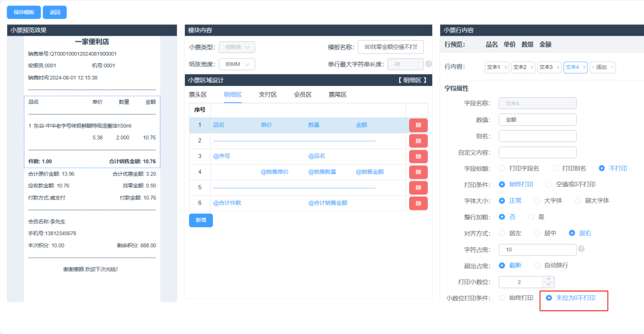Remove the 文本3 tag via its x
The height and width of the screenshot is (334, 644).
[x=557, y=67]
